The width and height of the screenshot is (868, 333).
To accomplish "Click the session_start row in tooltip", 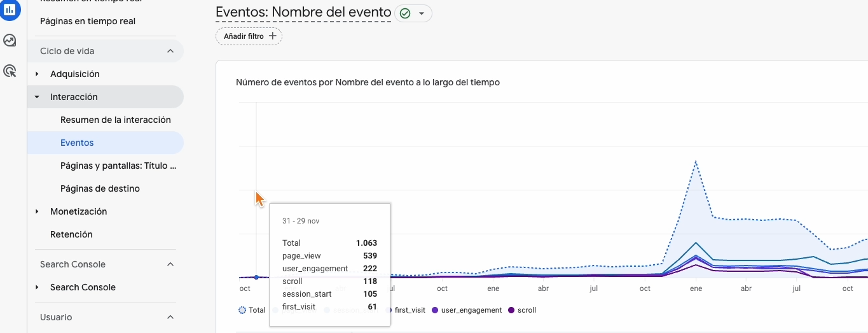I will pos(330,294).
